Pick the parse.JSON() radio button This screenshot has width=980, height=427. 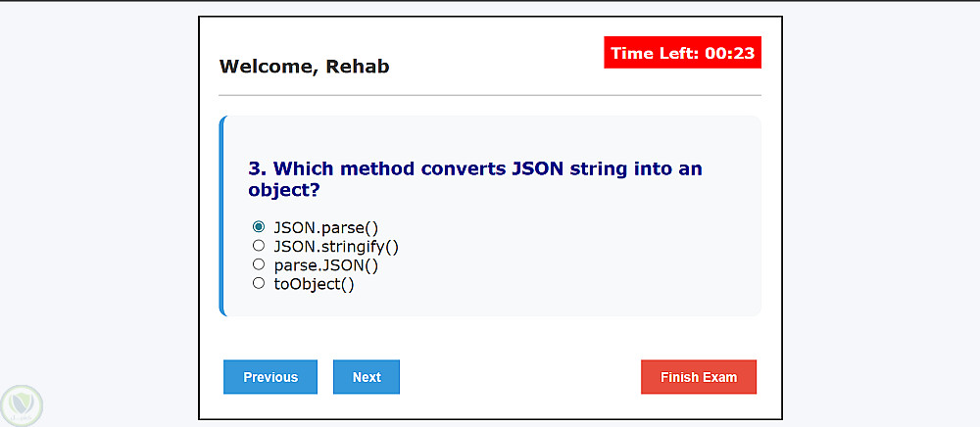coord(259,264)
